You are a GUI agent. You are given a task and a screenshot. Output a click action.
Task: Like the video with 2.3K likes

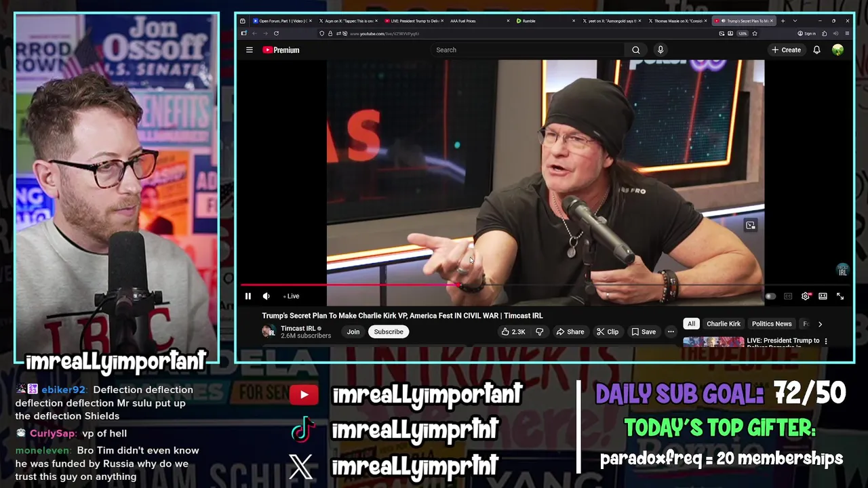click(x=513, y=331)
